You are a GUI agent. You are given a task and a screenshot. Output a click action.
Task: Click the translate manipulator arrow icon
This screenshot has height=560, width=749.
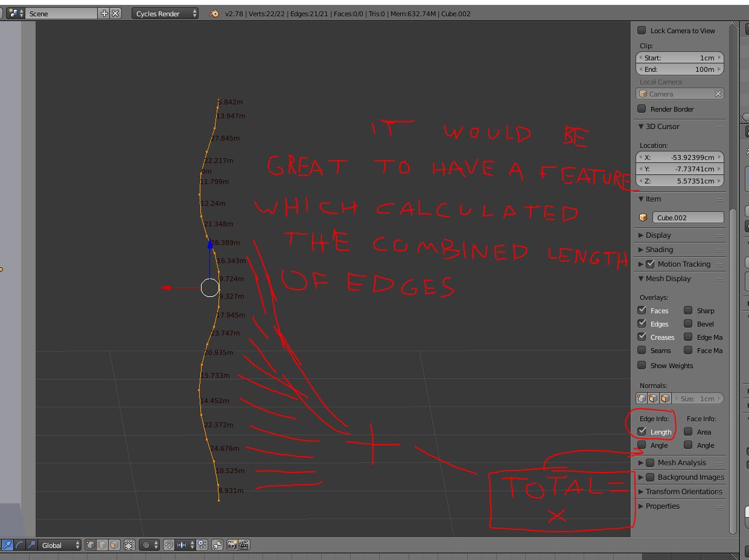click(7, 545)
